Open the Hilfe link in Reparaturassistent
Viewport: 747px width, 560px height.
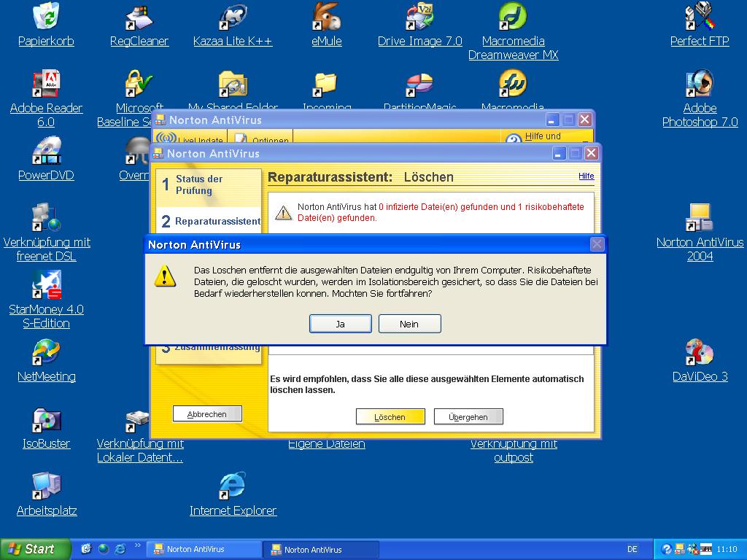[x=586, y=176]
